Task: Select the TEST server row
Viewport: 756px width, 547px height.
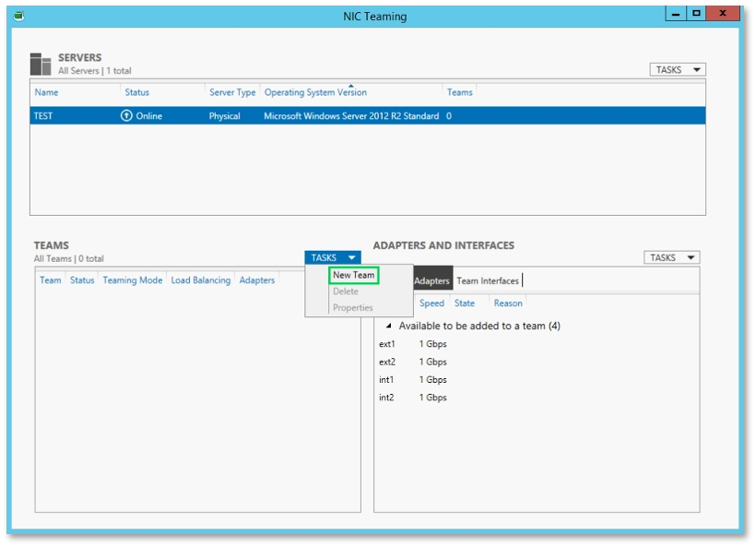Action: coord(367,116)
